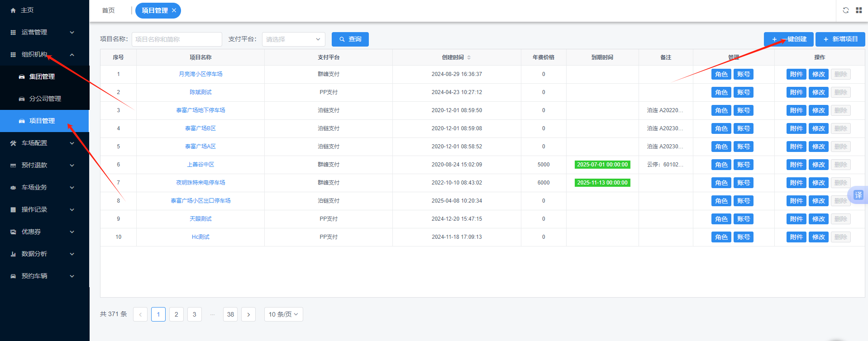Viewport: 868px width, 341px height.
Task: Click the 项目名称 search input field
Action: pos(177,39)
